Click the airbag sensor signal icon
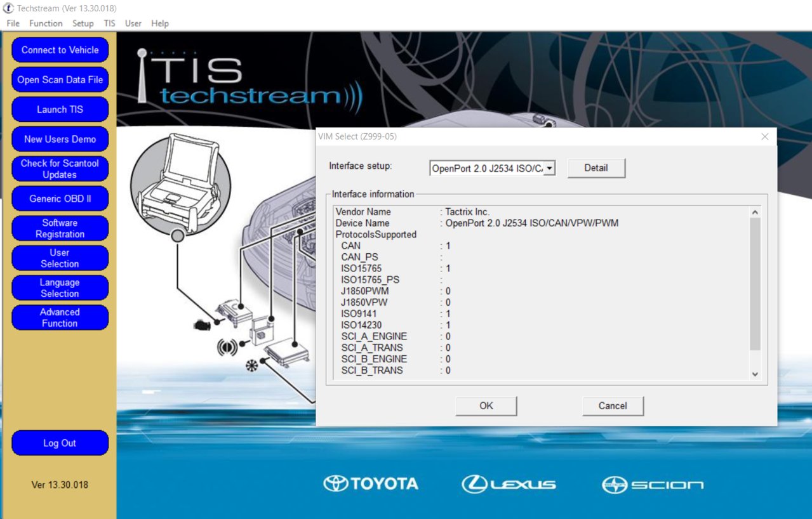Viewport: 812px width, 519px height. tap(227, 347)
